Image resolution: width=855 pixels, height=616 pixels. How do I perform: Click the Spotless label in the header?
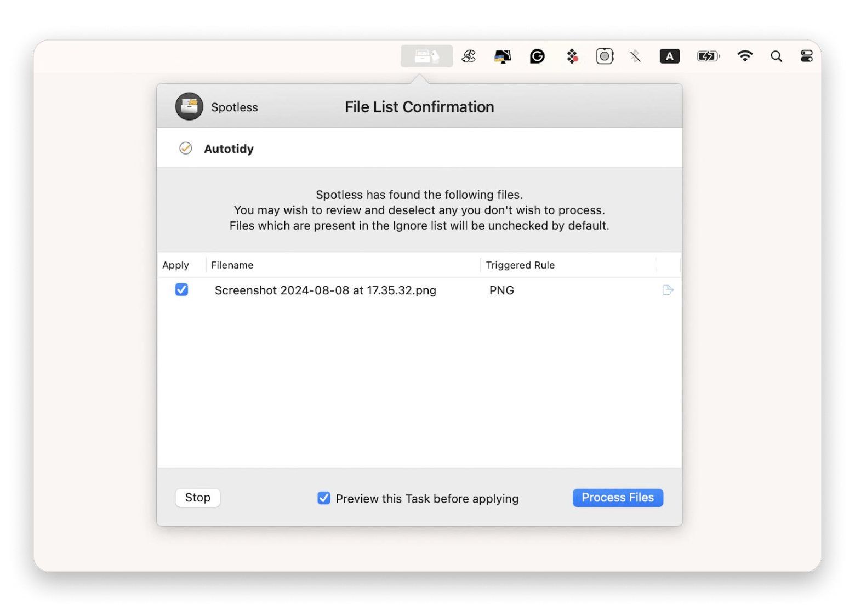tap(235, 107)
